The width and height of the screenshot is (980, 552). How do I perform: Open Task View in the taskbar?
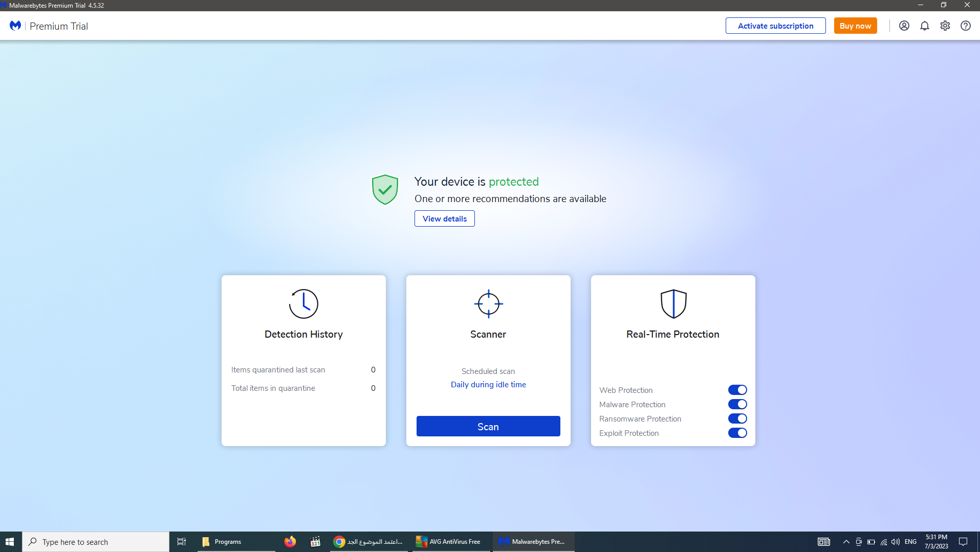click(182, 542)
